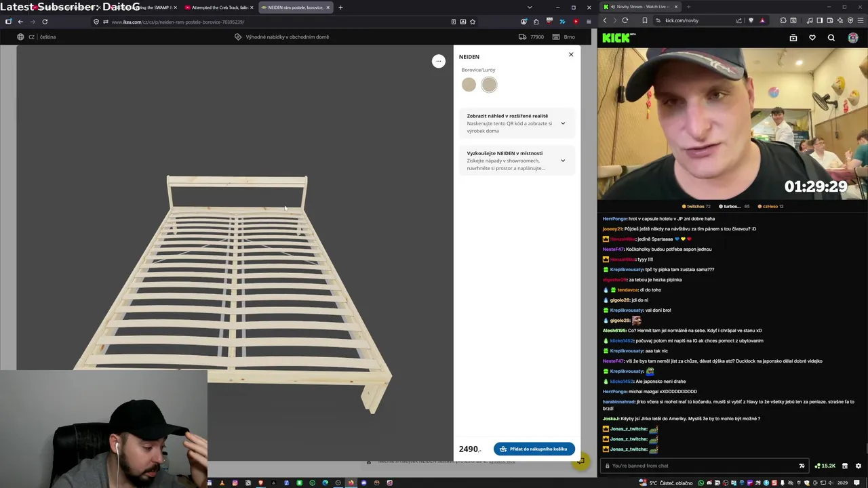Open Brave music playlist icon
Image resolution: width=868 pixels, height=488 pixels.
pos(810,20)
